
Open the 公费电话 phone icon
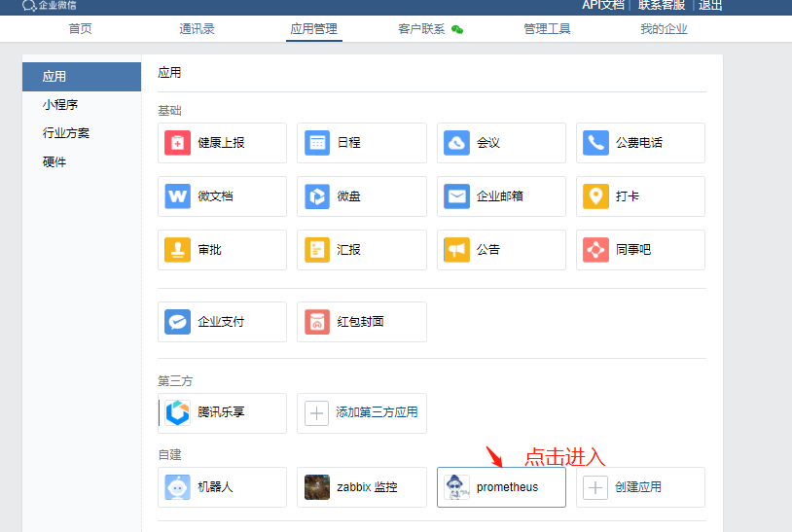595,143
